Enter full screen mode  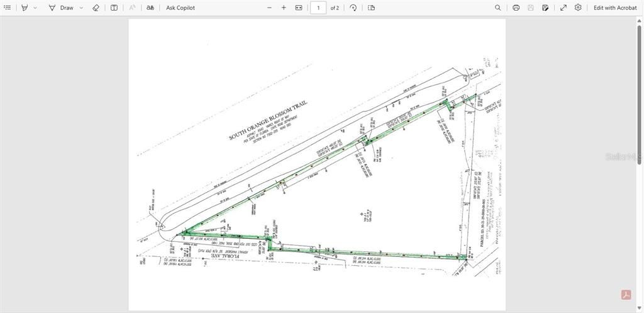(563, 8)
